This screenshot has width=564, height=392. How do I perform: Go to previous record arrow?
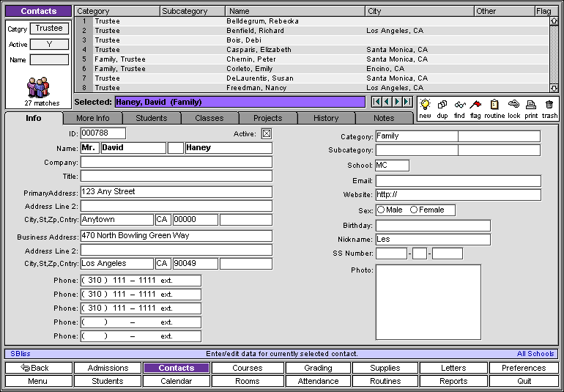(387, 102)
